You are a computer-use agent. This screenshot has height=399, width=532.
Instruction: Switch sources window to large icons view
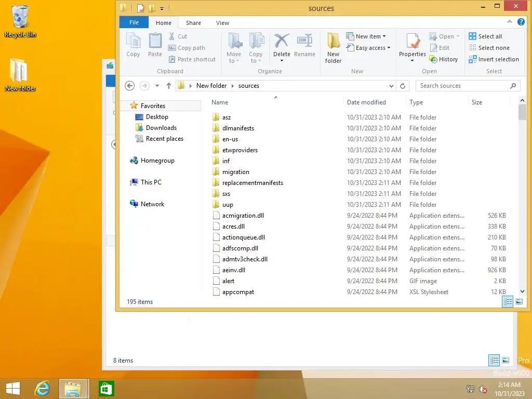(519, 302)
